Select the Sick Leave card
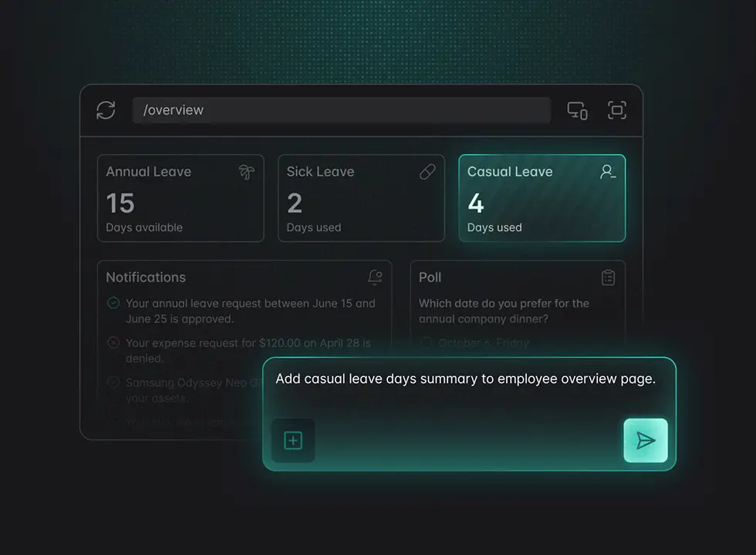This screenshot has width=756, height=555. click(361, 199)
